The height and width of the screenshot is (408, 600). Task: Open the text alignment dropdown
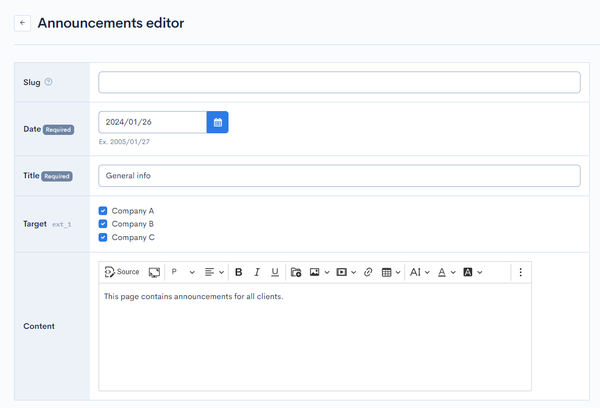click(x=214, y=272)
